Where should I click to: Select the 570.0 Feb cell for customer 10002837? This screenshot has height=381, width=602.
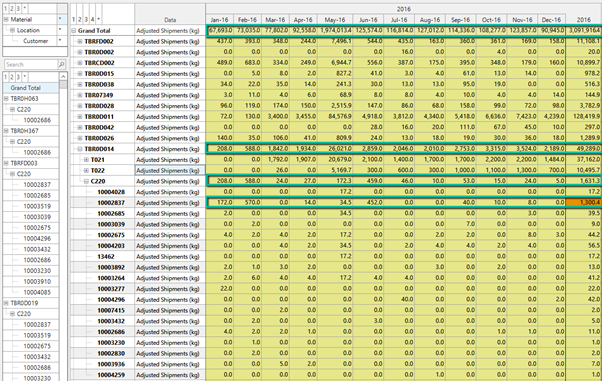(247, 202)
